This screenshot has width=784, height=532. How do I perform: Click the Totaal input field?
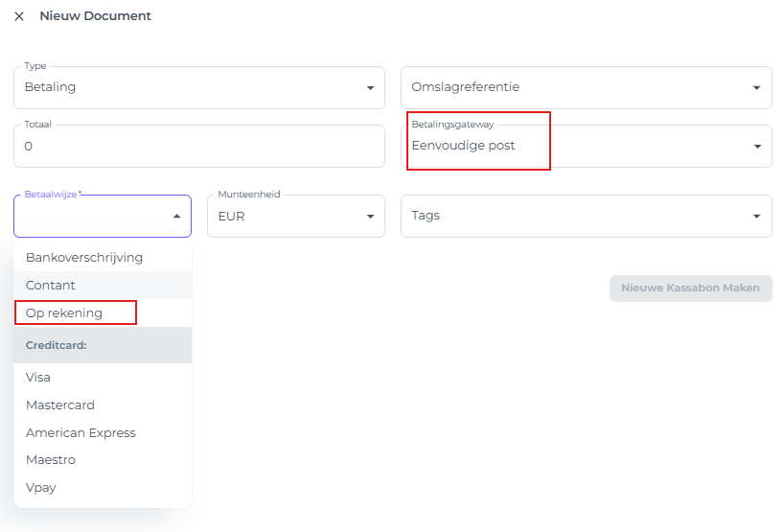(198, 147)
